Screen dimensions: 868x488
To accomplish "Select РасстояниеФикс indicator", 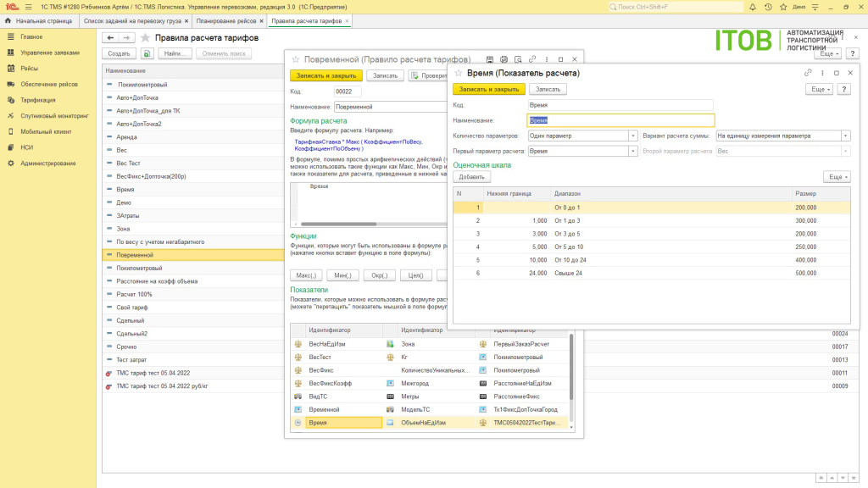I will [x=516, y=396].
